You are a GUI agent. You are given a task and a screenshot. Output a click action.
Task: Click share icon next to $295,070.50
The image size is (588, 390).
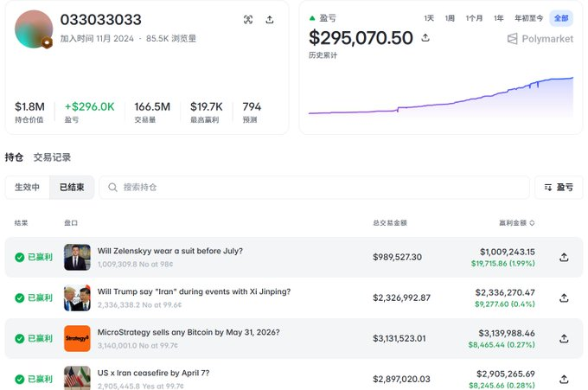click(425, 37)
